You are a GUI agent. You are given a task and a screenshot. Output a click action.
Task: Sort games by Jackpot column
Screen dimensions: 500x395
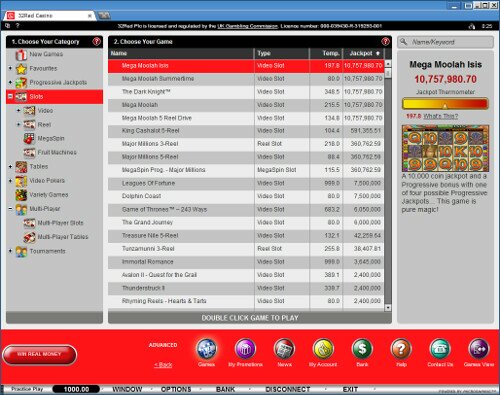click(x=363, y=53)
